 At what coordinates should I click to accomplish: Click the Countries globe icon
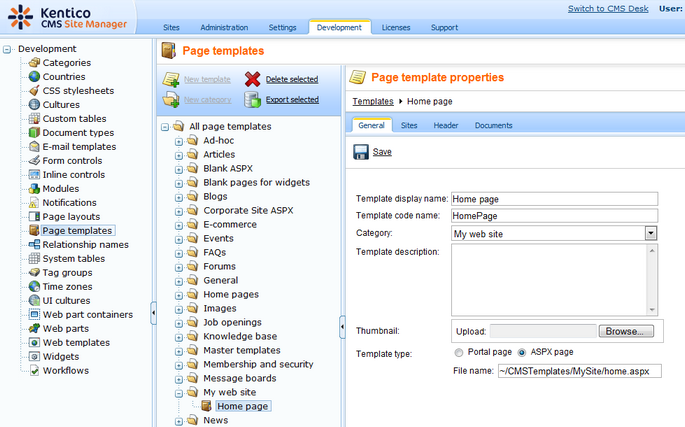point(34,77)
